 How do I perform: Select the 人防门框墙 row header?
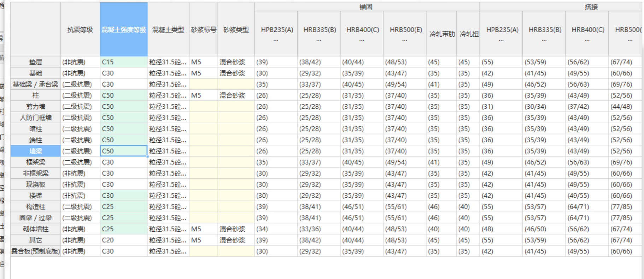36,118
